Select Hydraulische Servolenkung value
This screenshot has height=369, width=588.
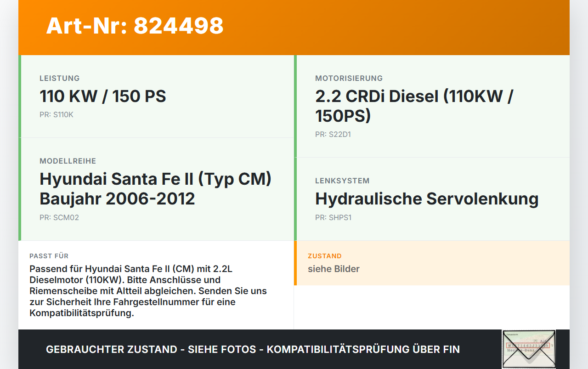pyautogui.click(x=427, y=199)
